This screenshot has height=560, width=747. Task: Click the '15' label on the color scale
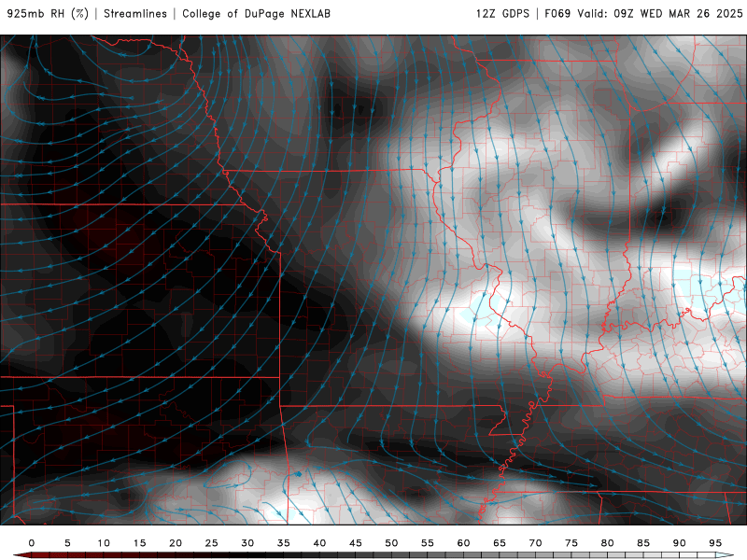pyautogui.click(x=139, y=543)
